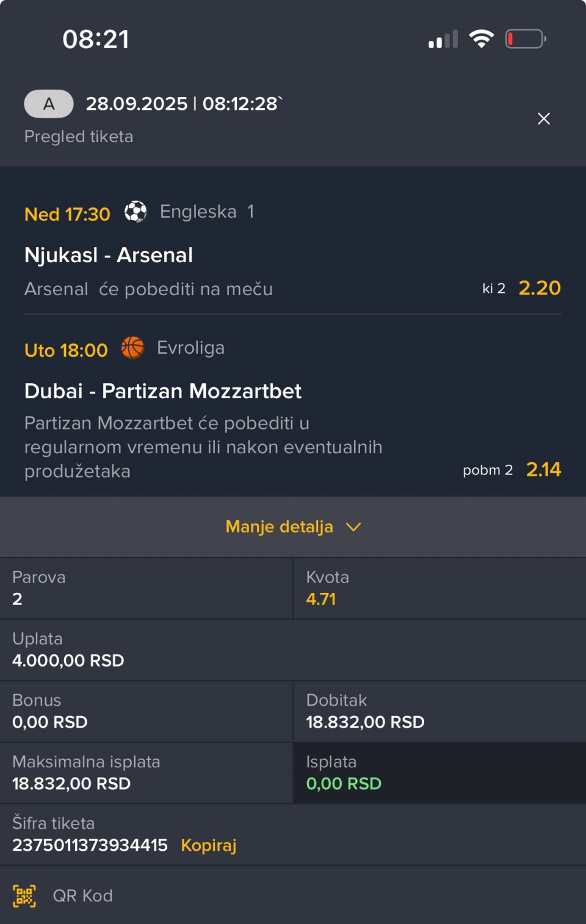Collapse details via Manje detalja chevron

click(353, 527)
